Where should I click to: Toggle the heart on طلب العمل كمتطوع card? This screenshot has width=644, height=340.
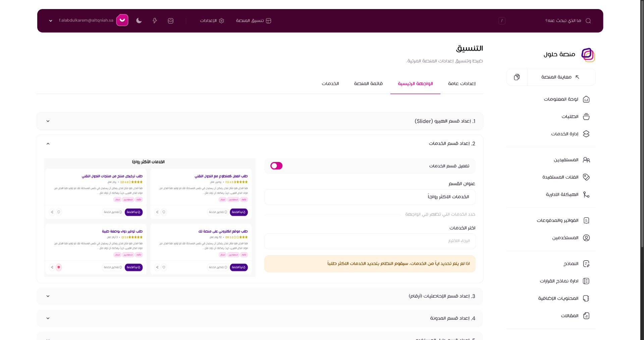(164, 212)
